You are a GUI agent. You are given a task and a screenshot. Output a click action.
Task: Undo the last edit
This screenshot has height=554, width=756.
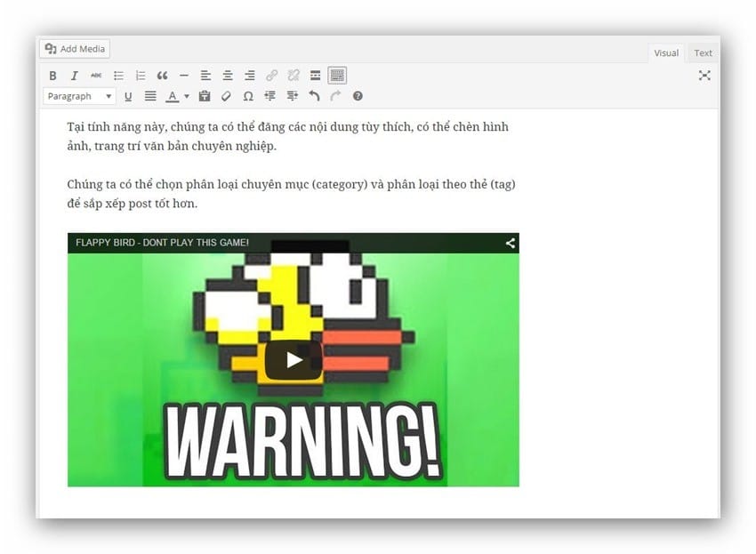tap(314, 96)
